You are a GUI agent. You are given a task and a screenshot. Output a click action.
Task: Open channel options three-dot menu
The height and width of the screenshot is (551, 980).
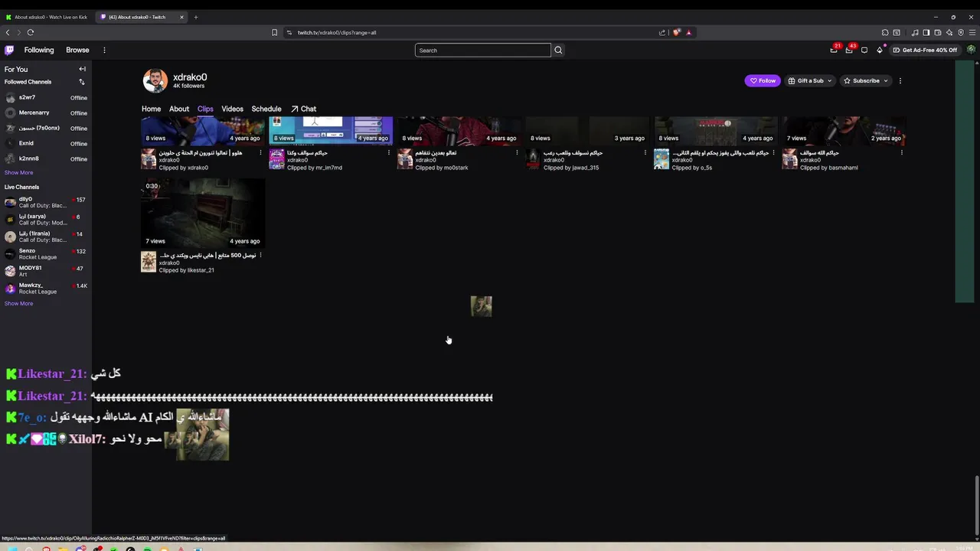pos(900,80)
